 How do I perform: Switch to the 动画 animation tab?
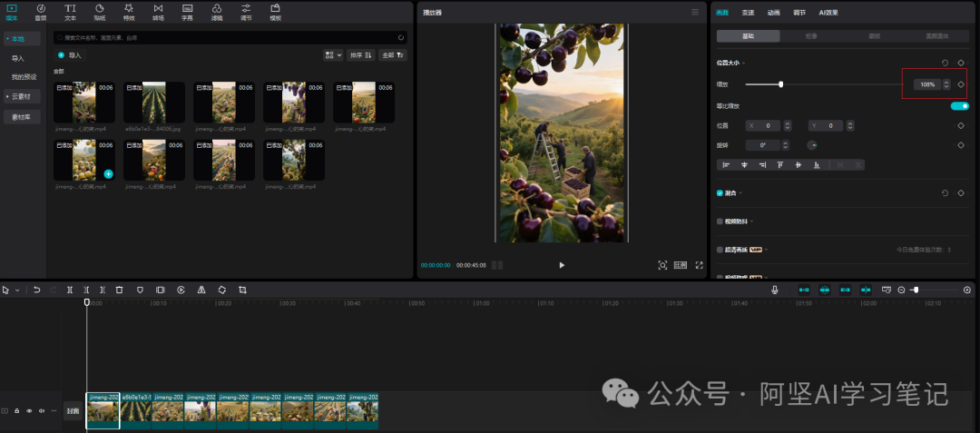[x=774, y=12]
